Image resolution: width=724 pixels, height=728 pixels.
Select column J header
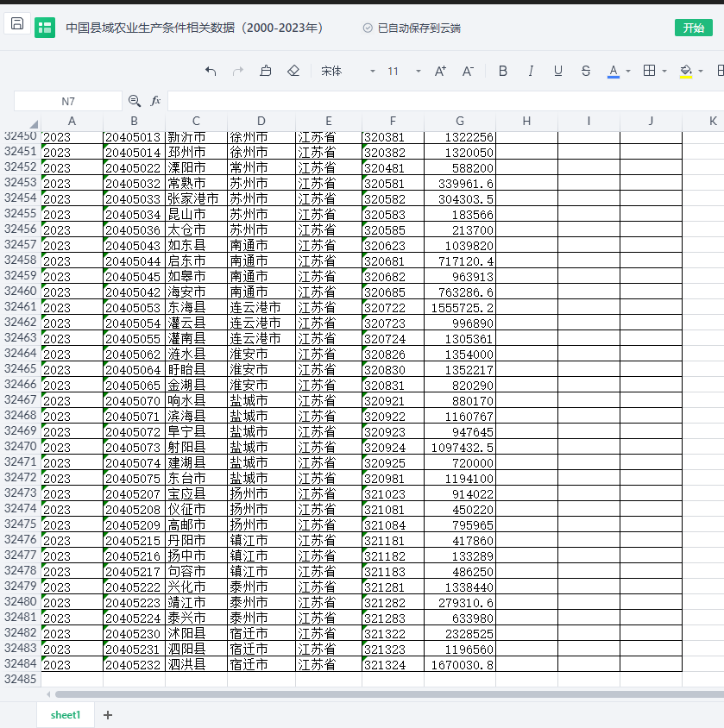click(x=651, y=121)
